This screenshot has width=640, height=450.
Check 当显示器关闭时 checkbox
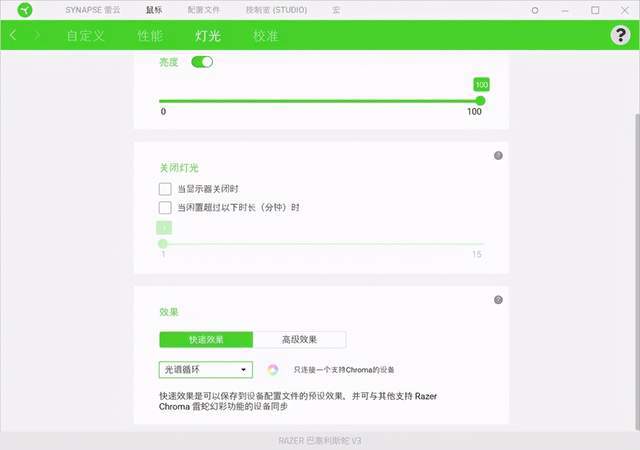165,189
